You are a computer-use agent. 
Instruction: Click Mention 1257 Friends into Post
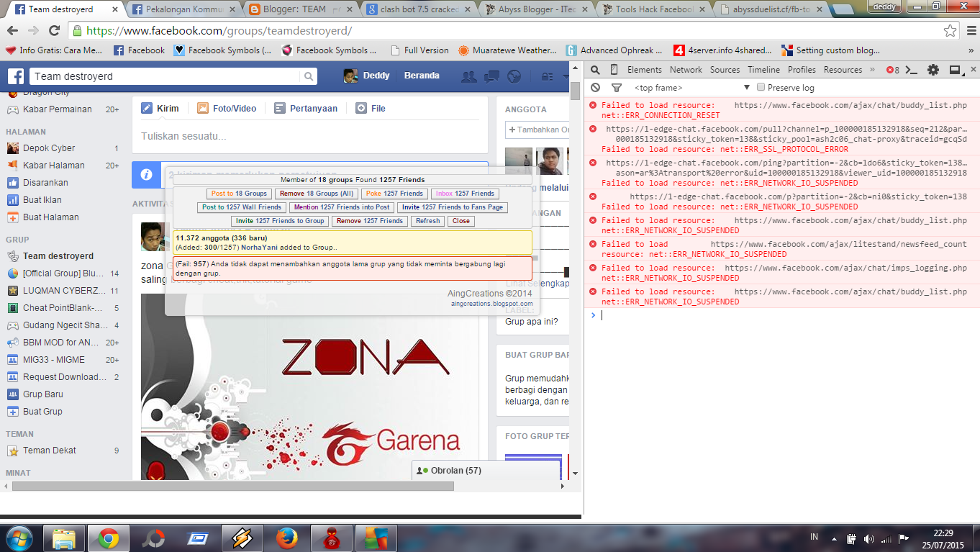click(342, 207)
